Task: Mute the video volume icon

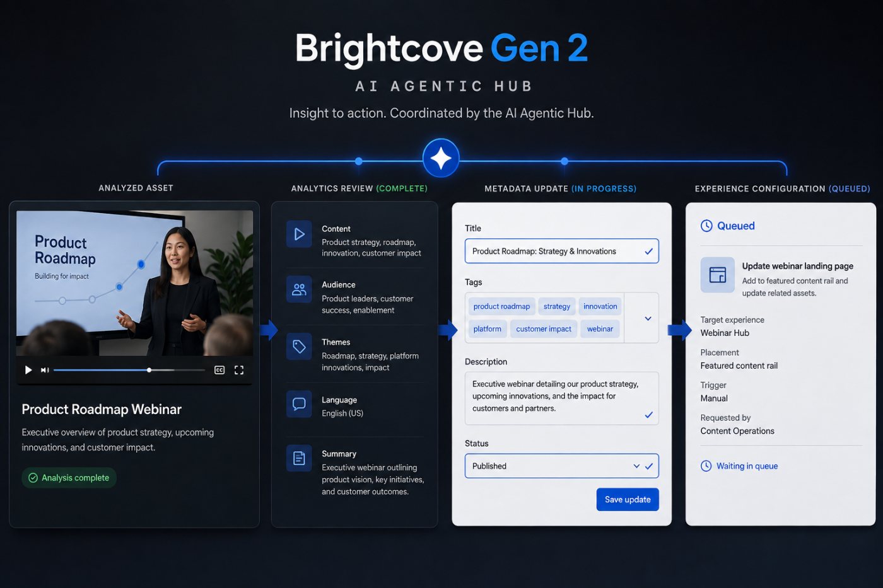Action: tap(45, 370)
